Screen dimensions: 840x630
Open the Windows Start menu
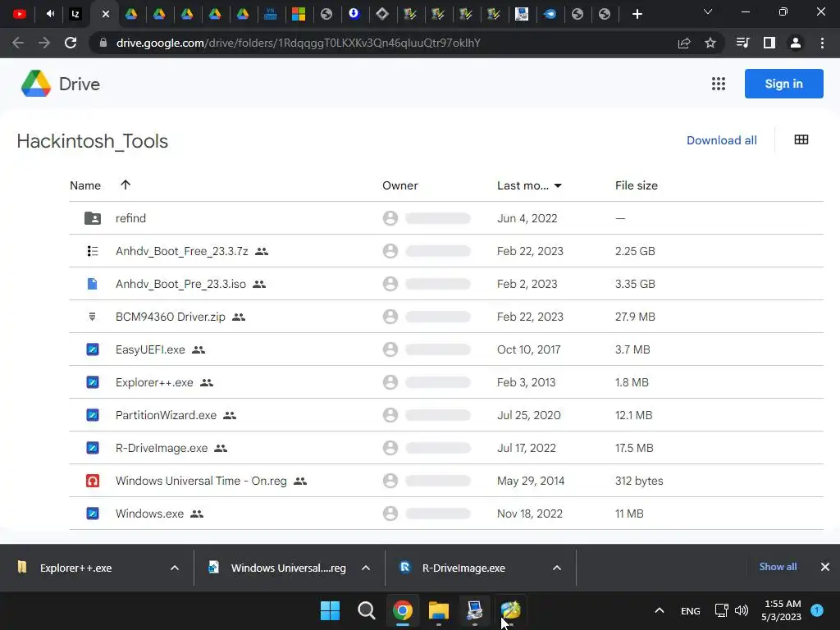[x=330, y=610]
